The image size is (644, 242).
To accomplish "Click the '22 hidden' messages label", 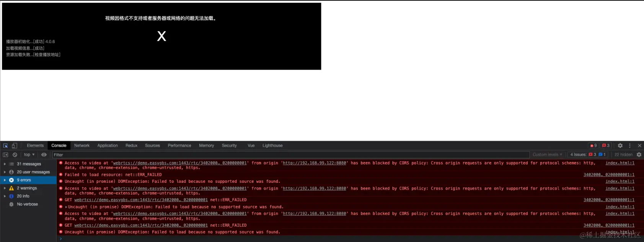I will tap(623, 155).
